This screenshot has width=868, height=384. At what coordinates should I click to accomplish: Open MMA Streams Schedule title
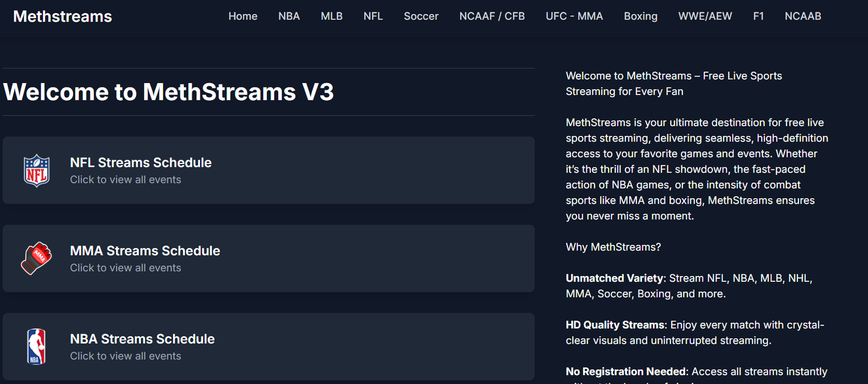145,250
